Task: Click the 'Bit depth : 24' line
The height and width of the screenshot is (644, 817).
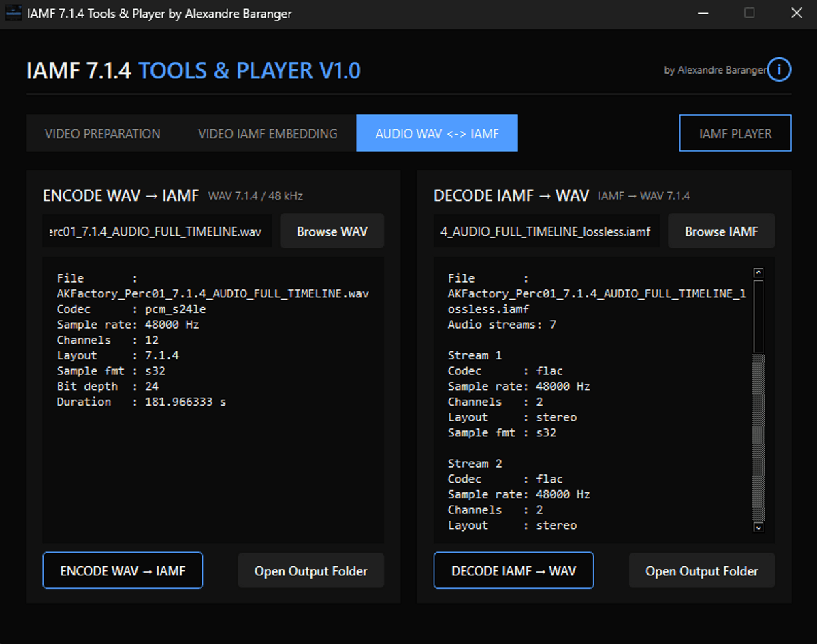Action: [x=108, y=386]
